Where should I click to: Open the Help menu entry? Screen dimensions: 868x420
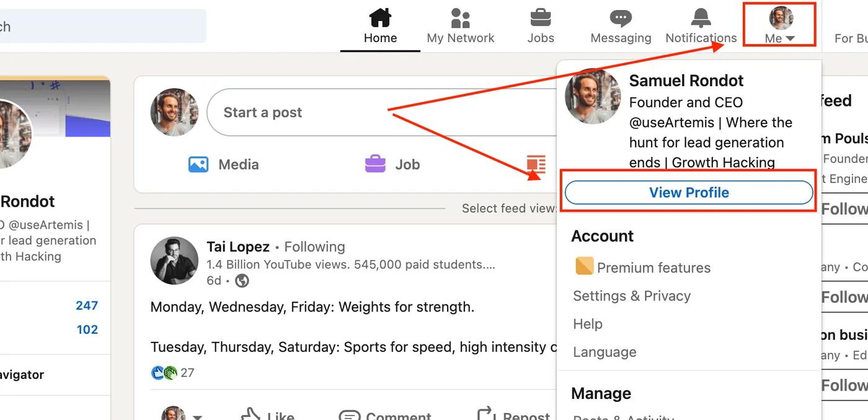point(588,324)
